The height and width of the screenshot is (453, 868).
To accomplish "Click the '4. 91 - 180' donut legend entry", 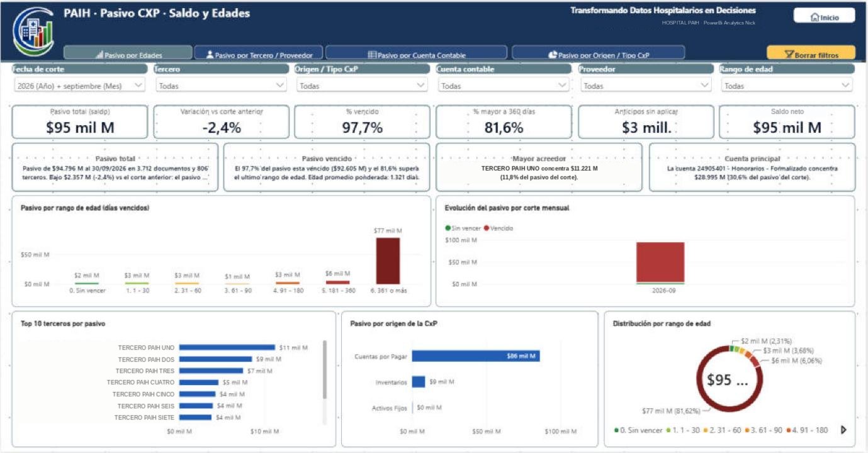I will click(806, 430).
